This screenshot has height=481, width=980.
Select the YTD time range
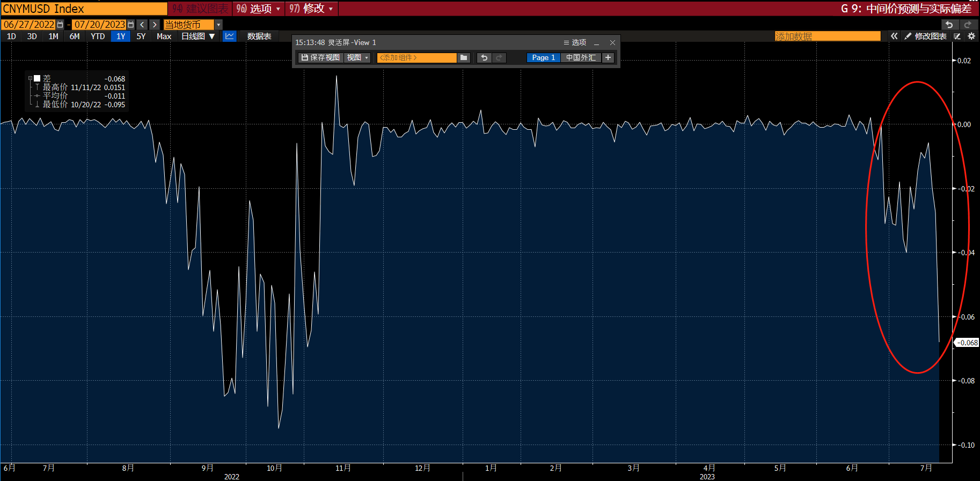pos(98,36)
